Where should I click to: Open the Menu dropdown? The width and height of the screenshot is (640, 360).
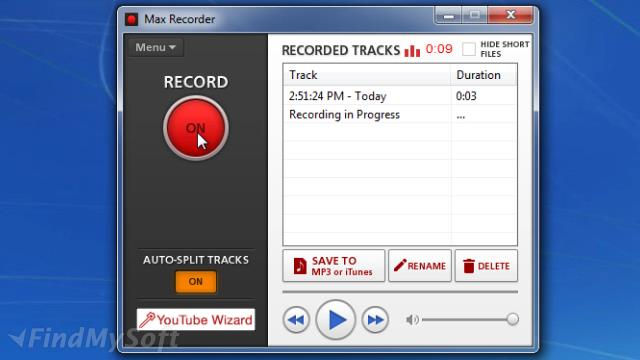pyautogui.click(x=156, y=47)
